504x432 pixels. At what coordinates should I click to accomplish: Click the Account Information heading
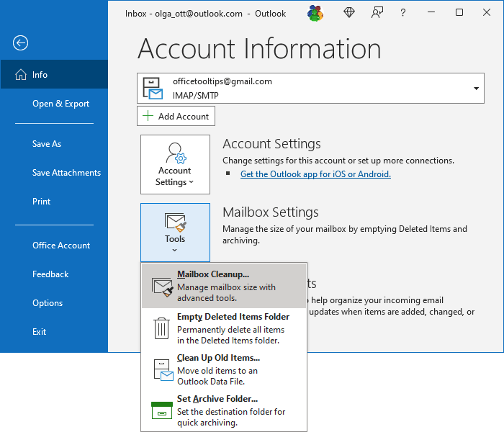point(259,48)
